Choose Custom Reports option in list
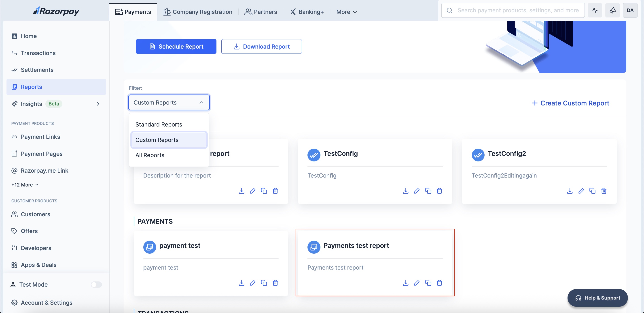 pos(169,140)
